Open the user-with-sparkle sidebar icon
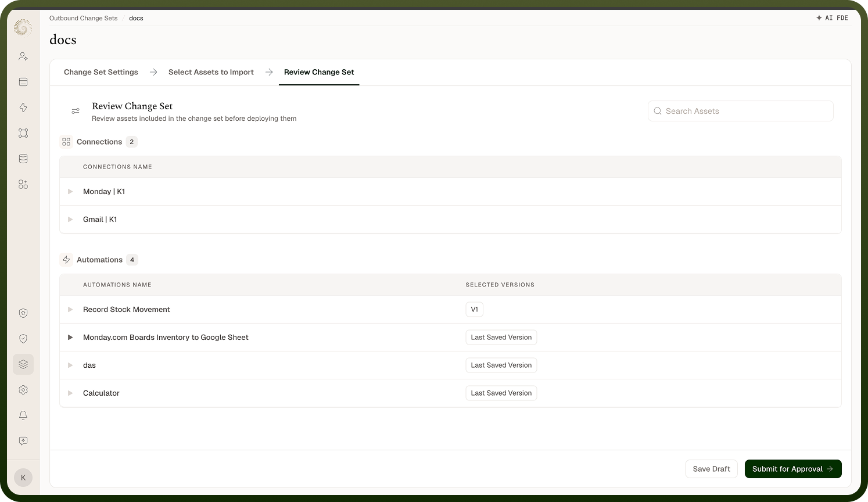Screen dimensions: 868x502 point(23,56)
